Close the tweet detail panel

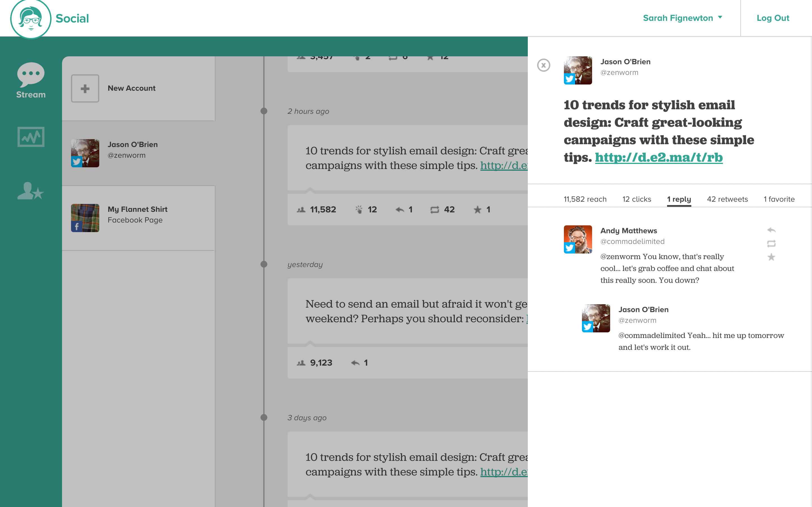click(544, 65)
